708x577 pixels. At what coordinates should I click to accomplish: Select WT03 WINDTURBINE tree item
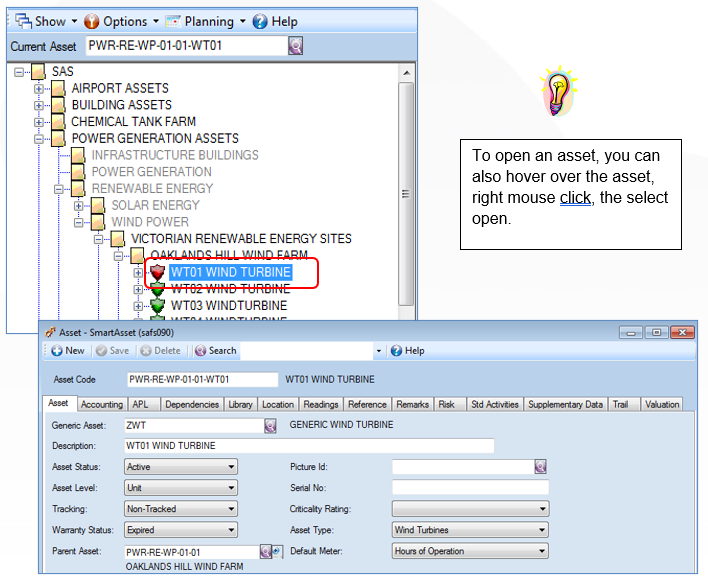229,306
